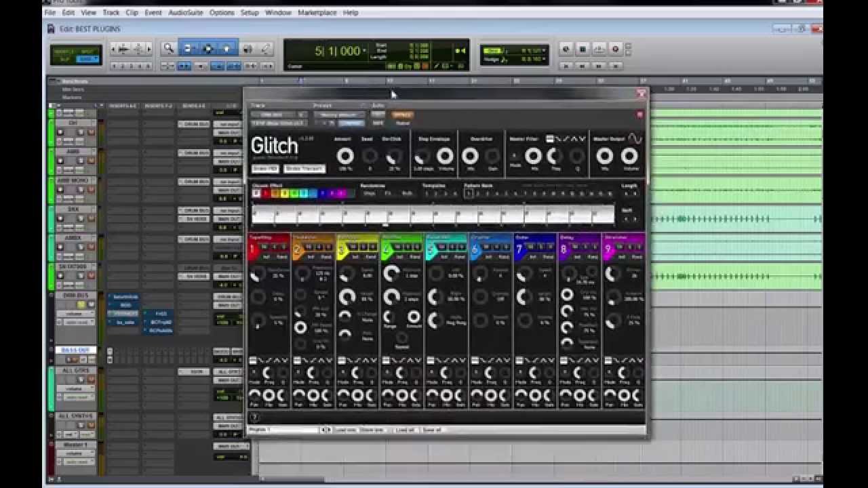
Task: Select the Scrubber speaker tool
Action: coord(248,49)
